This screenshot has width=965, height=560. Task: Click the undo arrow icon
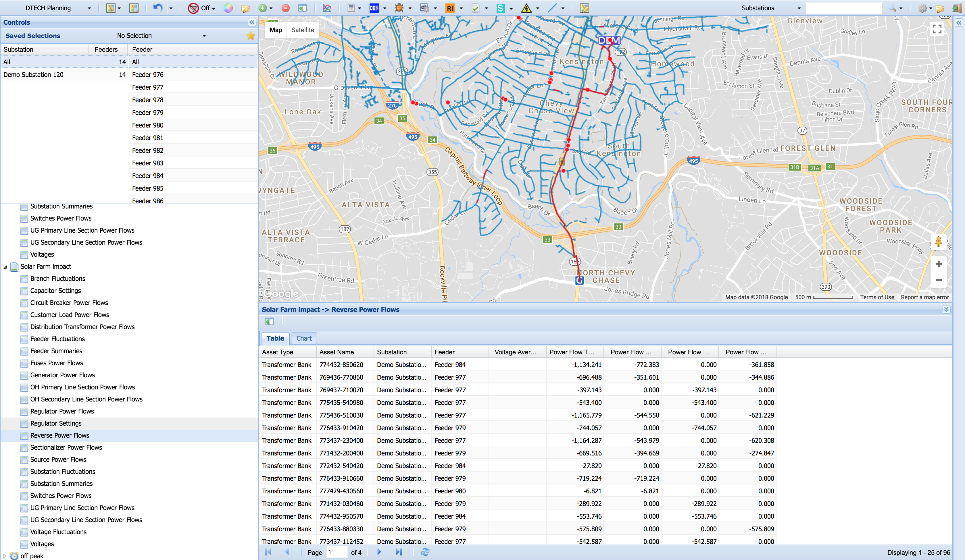point(157,8)
